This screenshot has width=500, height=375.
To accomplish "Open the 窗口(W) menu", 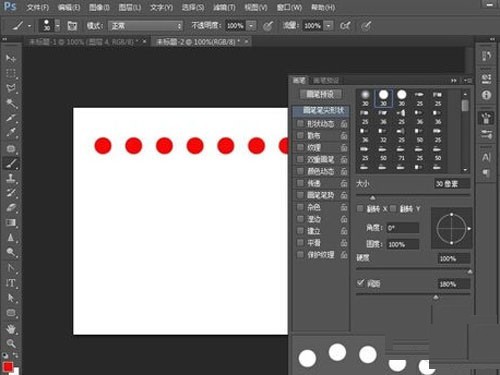I will coord(289,7).
